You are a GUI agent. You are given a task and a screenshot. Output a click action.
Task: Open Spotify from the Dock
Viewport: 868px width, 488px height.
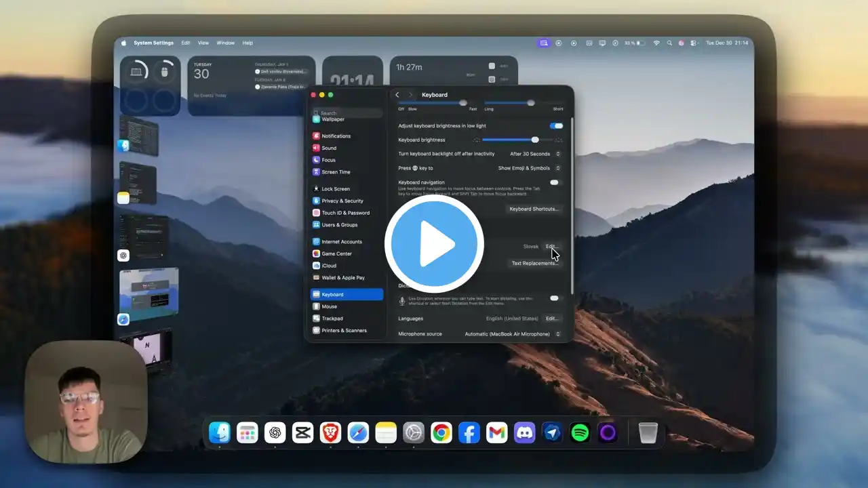pos(580,432)
